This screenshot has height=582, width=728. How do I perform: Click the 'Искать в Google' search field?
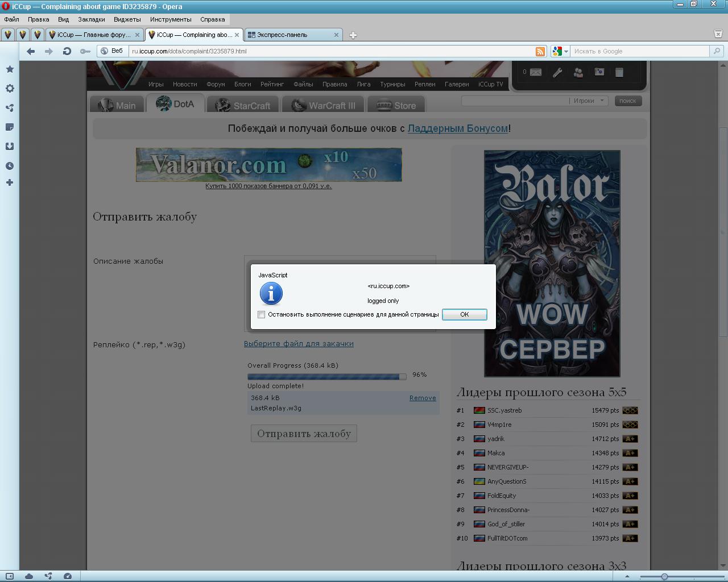point(640,51)
